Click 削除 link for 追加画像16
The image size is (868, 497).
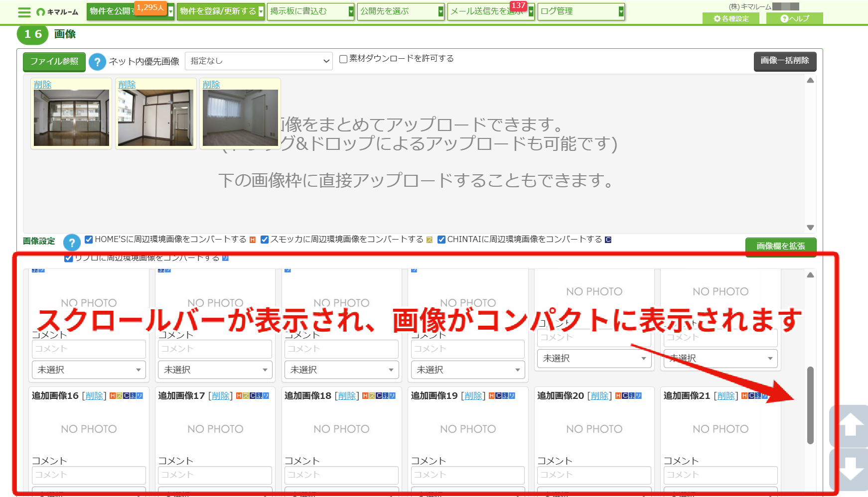[x=94, y=396]
